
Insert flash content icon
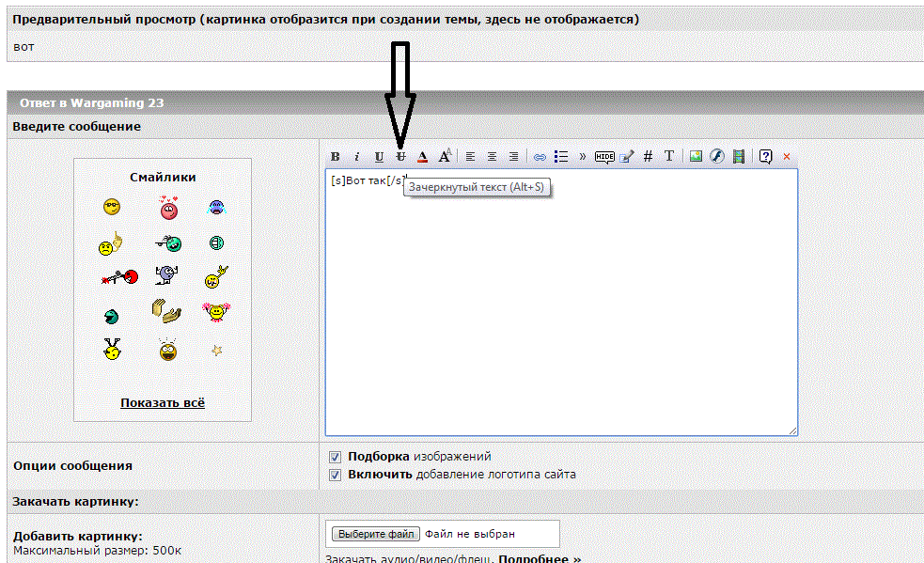coord(717,156)
